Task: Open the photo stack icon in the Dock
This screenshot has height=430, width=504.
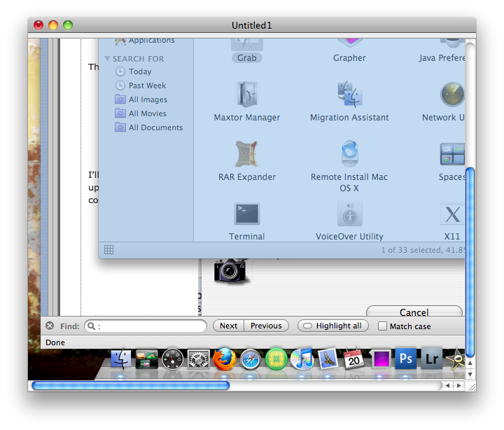Action: (x=146, y=359)
